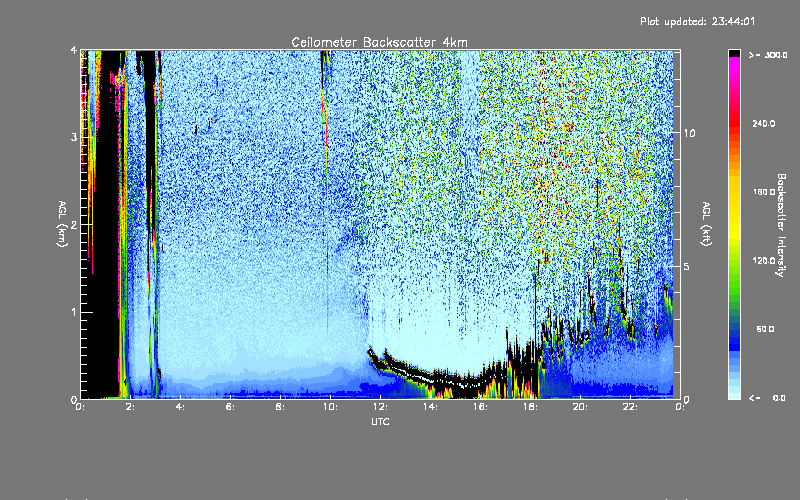Image resolution: width=800 pixels, height=500 pixels.
Task: Click the '22:' hour label on time axis
Action: 630,407
